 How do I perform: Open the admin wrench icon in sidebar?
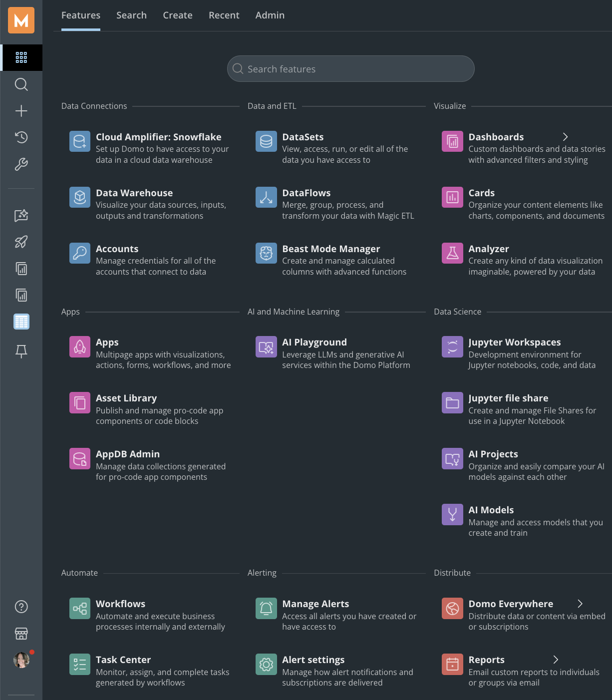click(x=21, y=164)
